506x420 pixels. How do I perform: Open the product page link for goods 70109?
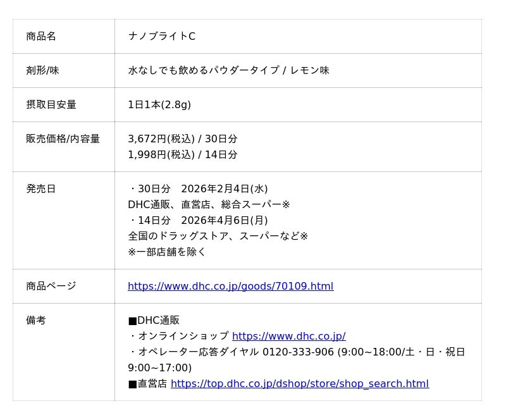click(230, 287)
